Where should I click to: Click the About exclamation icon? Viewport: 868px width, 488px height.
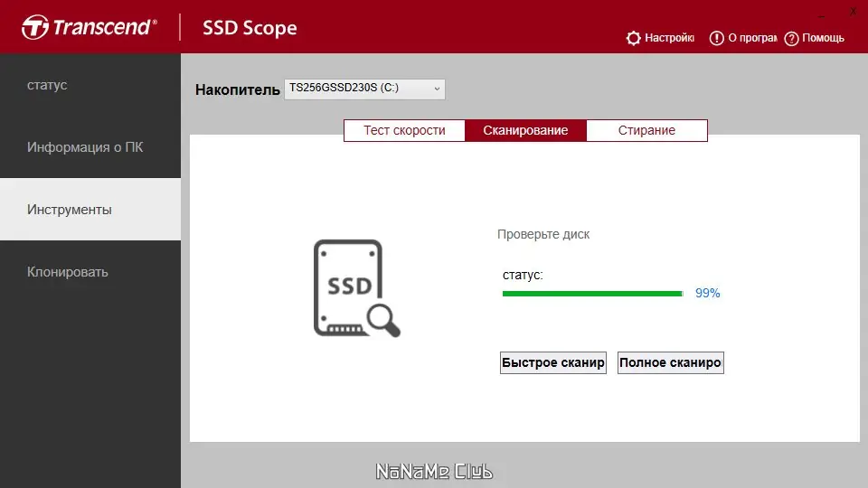tap(716, 38)
